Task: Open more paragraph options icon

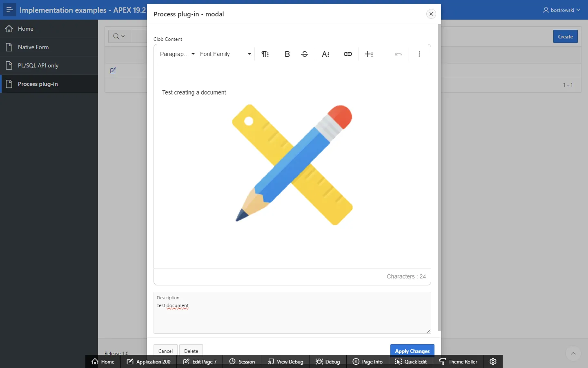Action: point(265,54)
